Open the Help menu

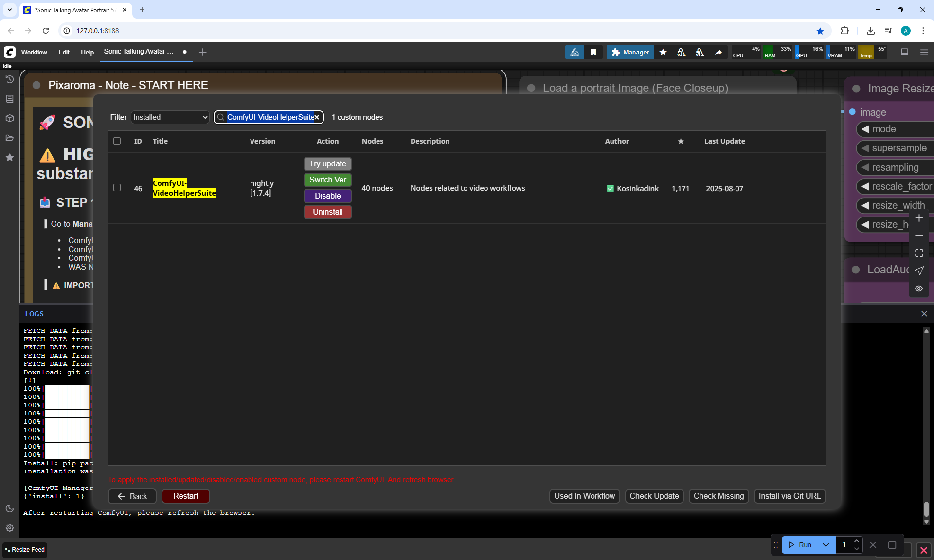tap(87, 52)
